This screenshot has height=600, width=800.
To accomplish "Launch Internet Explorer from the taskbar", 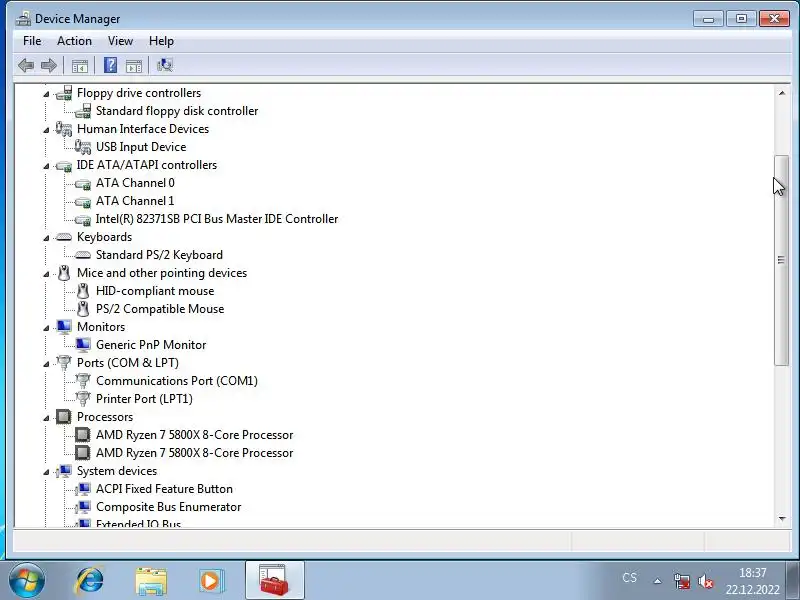I will (x=90, y=581).
